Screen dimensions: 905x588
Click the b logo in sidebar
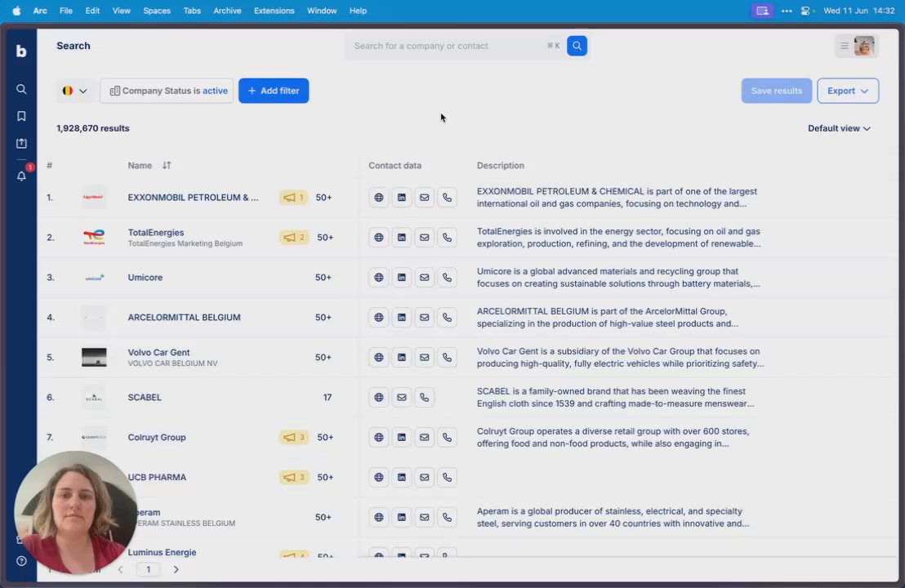(x=21, y=51)
